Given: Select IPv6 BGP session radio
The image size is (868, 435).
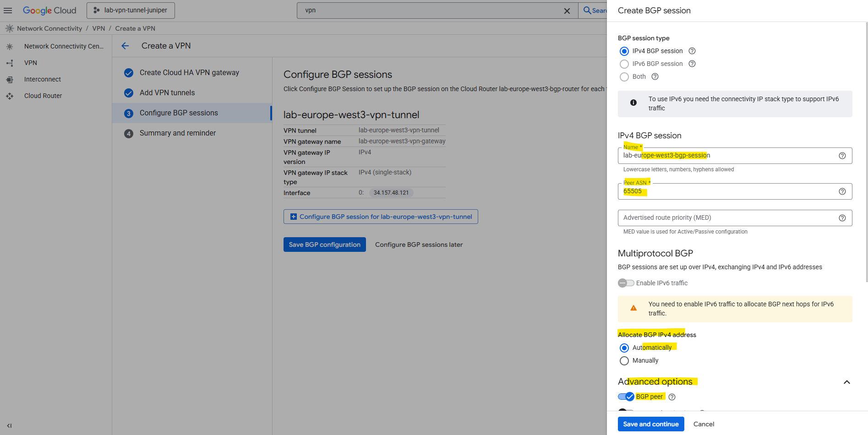Looking at the screenshot, I should click(624, 64).
